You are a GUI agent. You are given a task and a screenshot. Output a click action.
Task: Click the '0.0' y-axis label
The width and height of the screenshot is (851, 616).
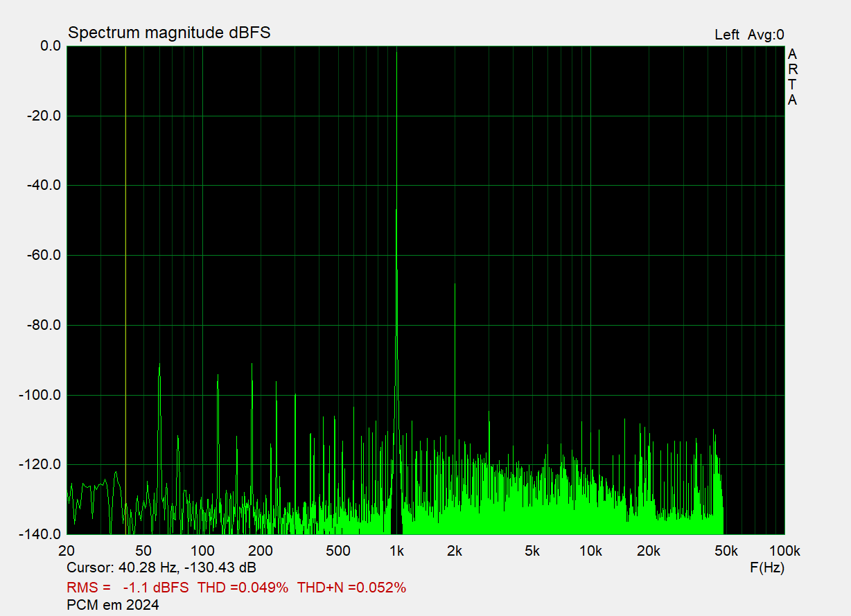point(51,46)
